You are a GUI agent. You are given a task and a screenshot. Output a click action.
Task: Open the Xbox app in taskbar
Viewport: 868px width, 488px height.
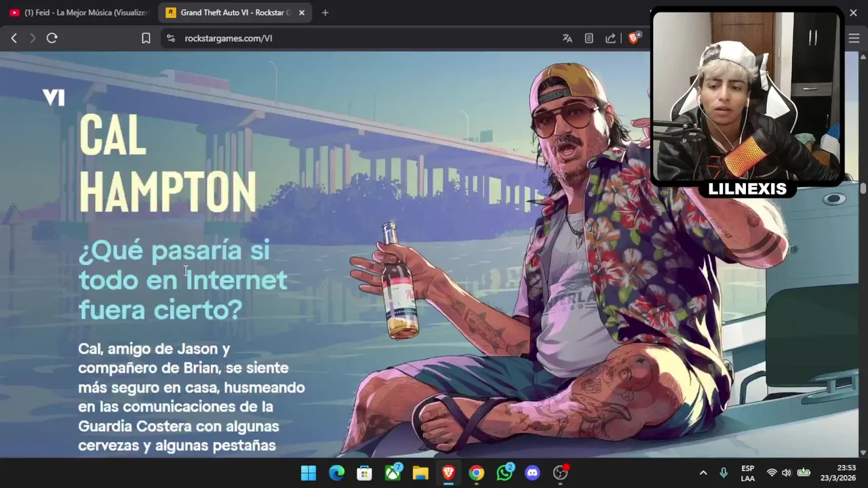pos(393,472)
